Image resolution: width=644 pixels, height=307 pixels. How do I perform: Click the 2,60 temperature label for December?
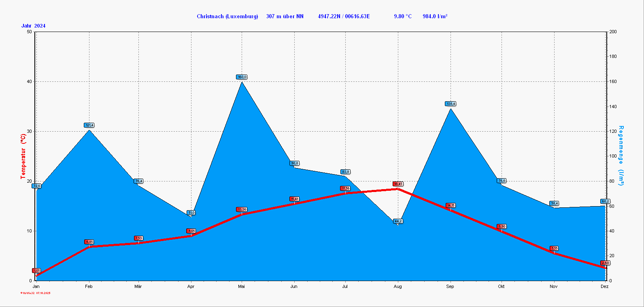(x=605, y=263)
